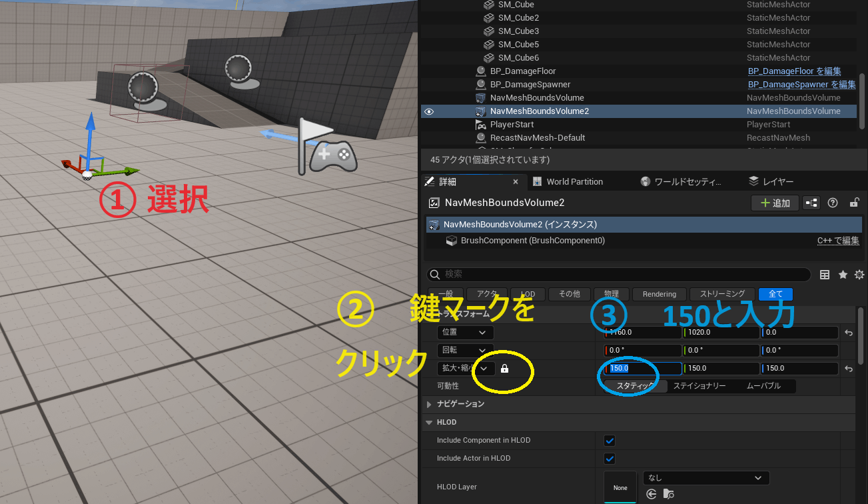Switch to the ワールドセッティング tab
The width and height of the screenshot is (868, 504).
(x=681, y=181)
